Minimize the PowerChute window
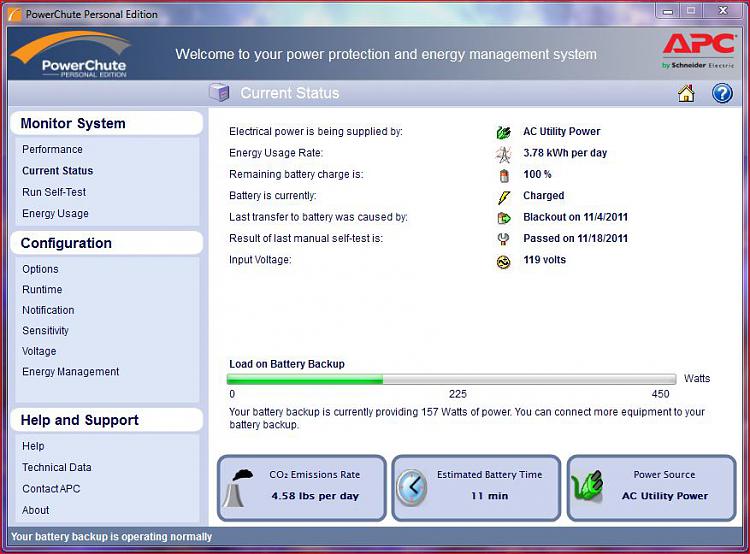 pyautogui.click(x=669, y=11)
